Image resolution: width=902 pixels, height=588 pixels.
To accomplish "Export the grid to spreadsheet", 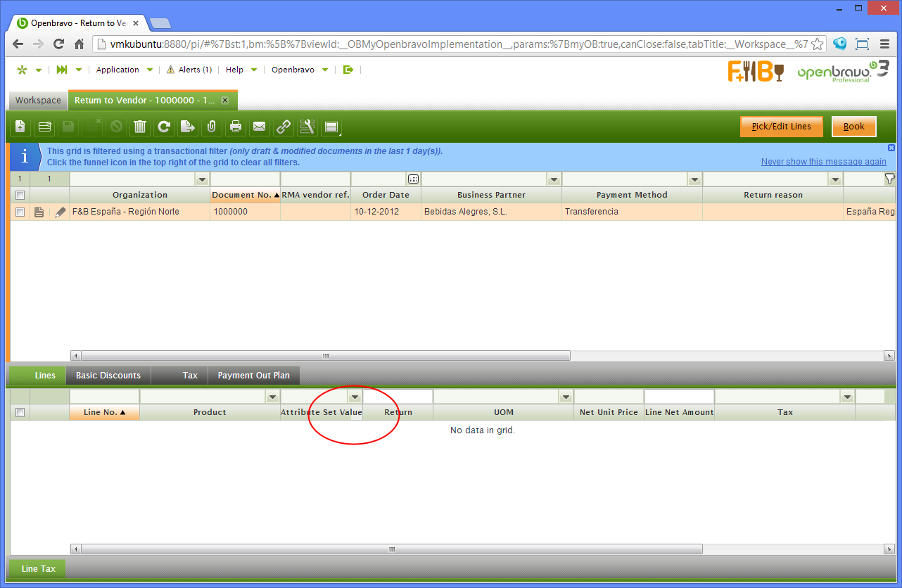I will [x=188, y=127].
